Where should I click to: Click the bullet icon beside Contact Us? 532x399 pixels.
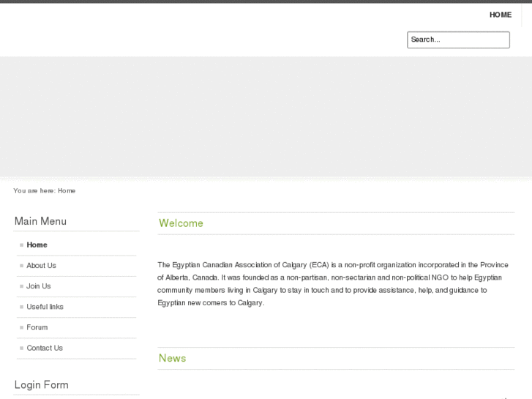(x=22, y=348)
